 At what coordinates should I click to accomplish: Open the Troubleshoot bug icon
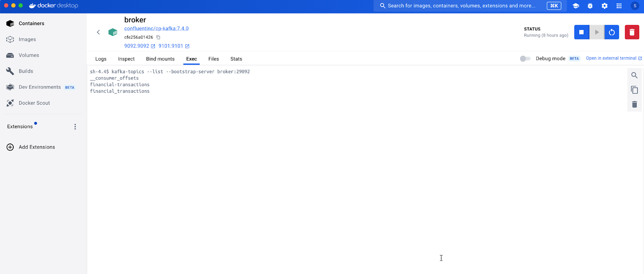coord(590,6)
